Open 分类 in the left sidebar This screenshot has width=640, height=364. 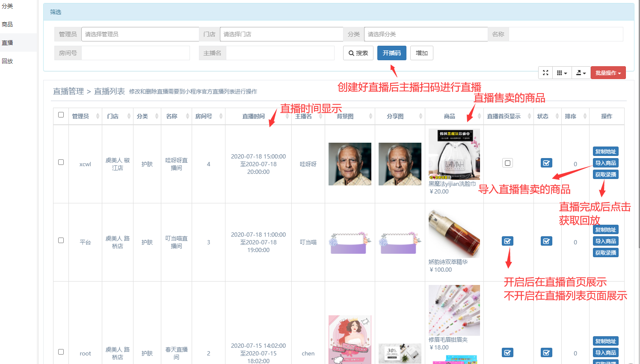pyautogui.click(x=7, y=6)
